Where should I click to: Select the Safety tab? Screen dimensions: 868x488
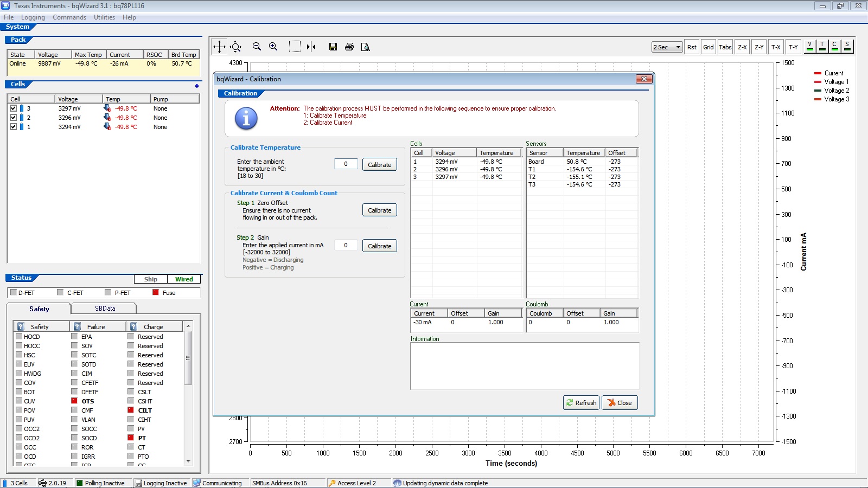(39, 309)
